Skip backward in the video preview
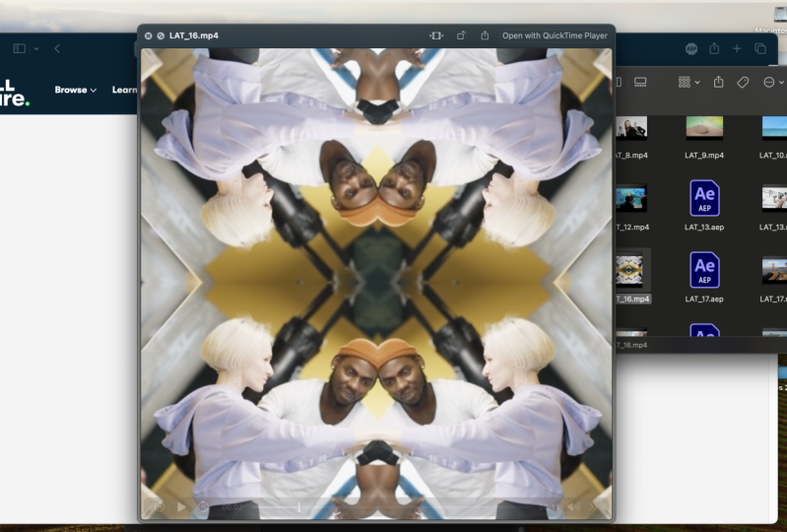787x532 pixels. (x=160, y=507)
